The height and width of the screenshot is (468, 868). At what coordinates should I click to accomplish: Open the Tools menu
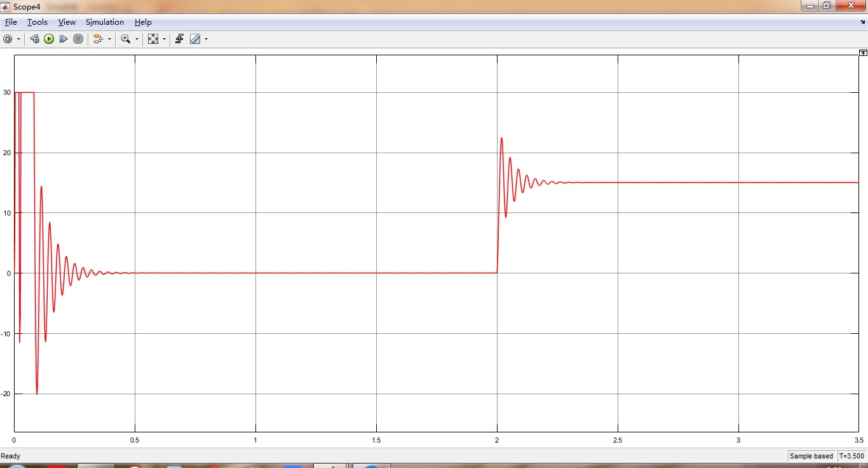(x=37, y=22)
